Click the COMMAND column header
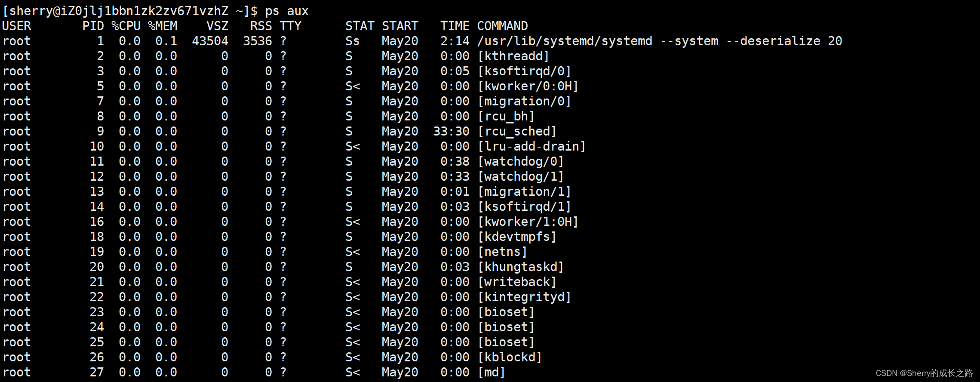The height and width of the screenshot is (382, 980). [503, 26]
